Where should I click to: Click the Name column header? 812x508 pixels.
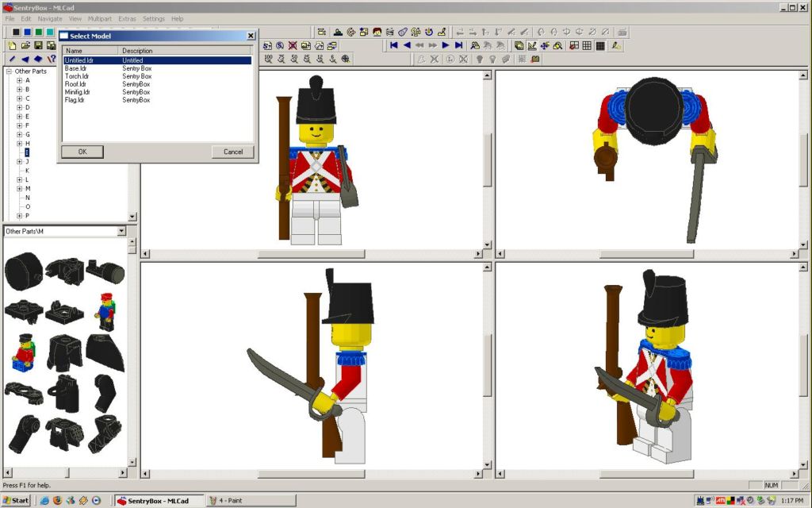(91, 51)
